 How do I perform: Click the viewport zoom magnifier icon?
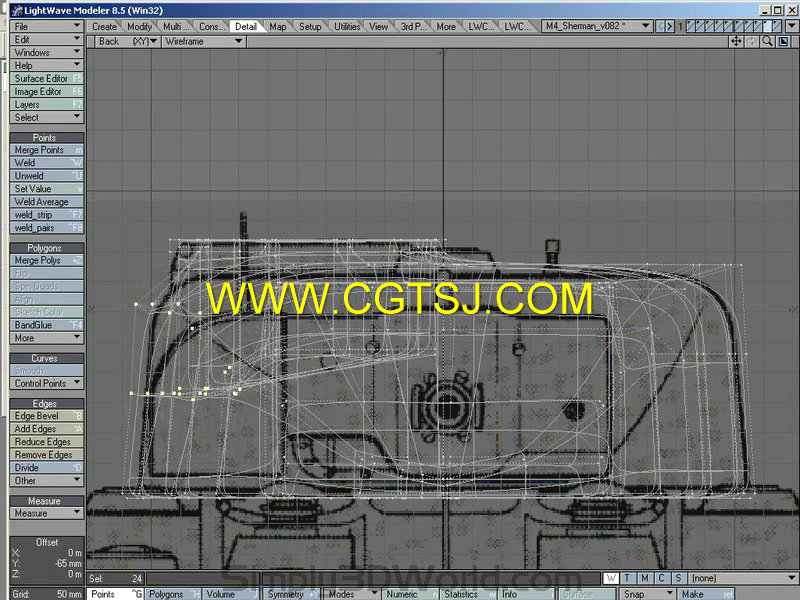pyautogui.click(x=767, y=42)
